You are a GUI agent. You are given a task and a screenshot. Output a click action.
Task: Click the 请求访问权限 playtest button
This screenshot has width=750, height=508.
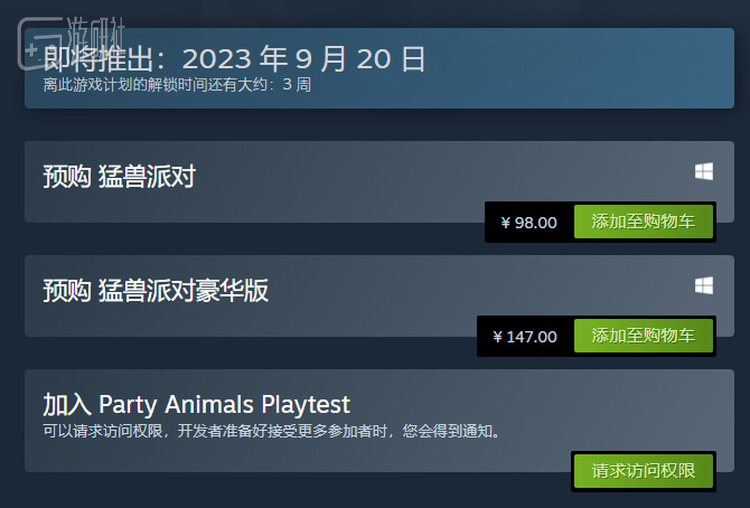click(x=643, y=471)
